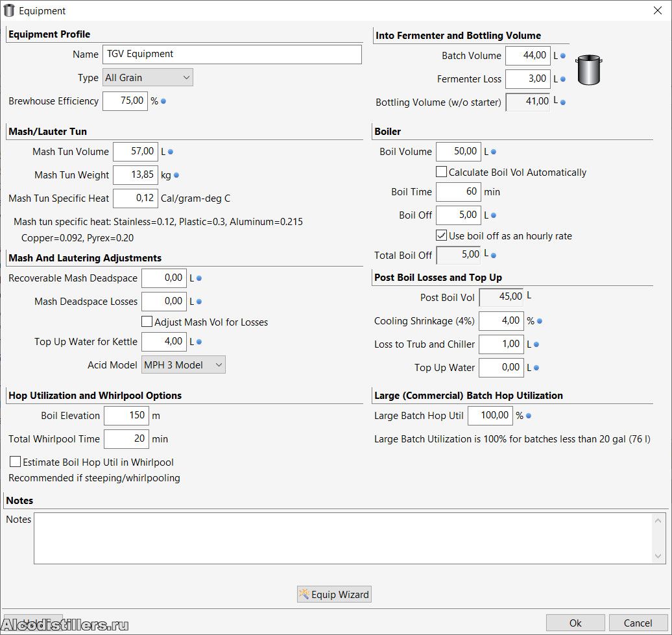Open the Type dropdown showing All Grain
Screen dimensions: 672x635
pos(148,78)
